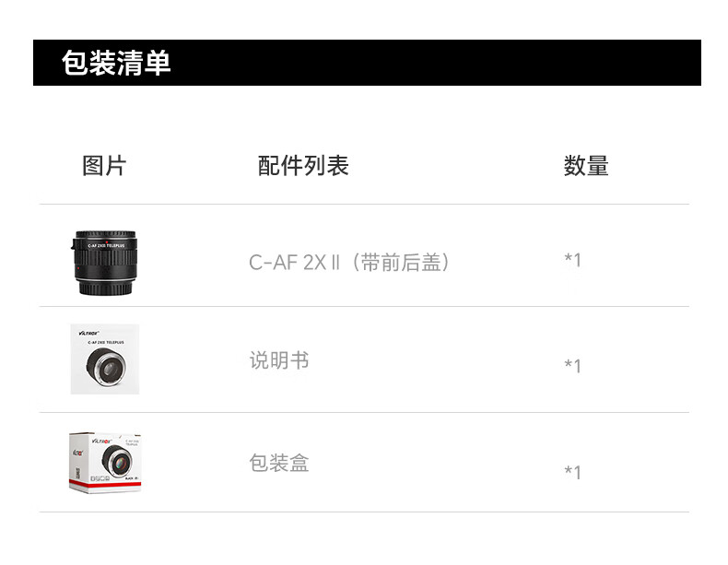Click the red dot on the teleconverter
This screenshot has height=565, width=728.
click(x=106, y=242)
